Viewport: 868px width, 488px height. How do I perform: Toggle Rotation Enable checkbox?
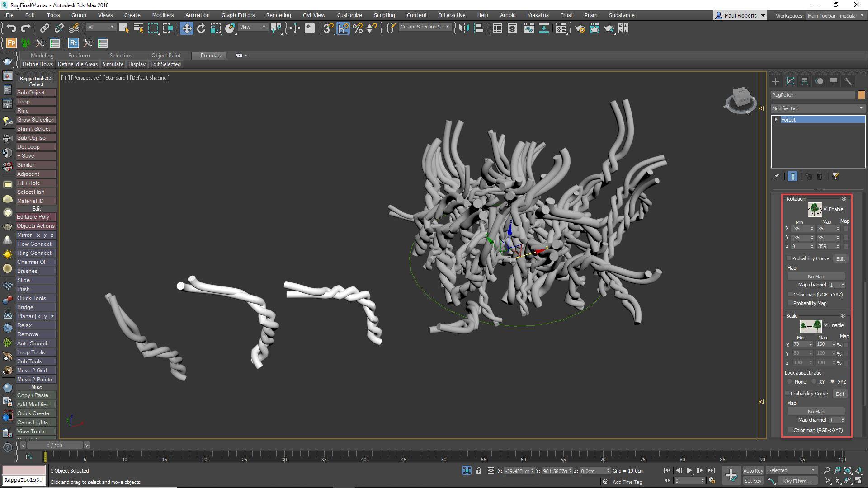(826, 209)
